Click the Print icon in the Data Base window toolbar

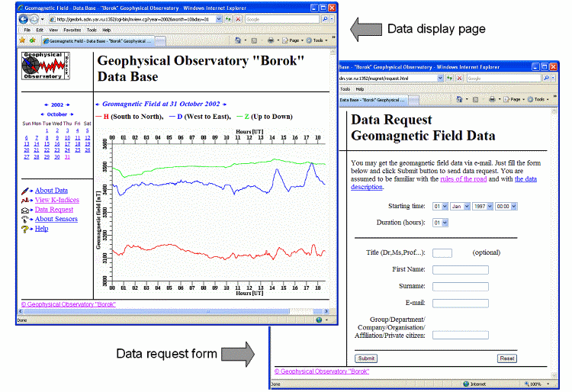[x=271, y=40]
